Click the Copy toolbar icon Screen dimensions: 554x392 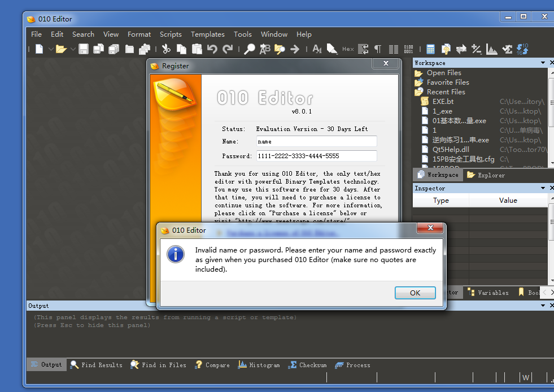click(x=181, y=49)
